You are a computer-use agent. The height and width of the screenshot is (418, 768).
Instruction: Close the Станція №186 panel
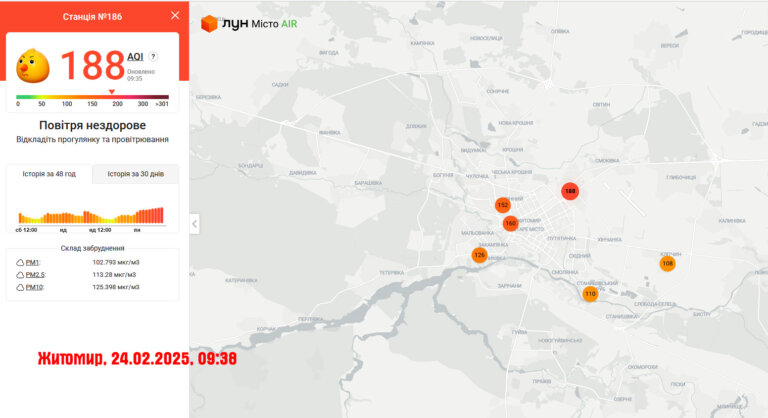175,16
